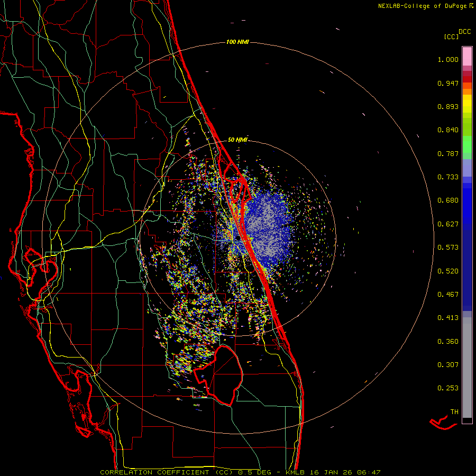Select the 0.840 scale value
This screenshot has width=476, height=476.
pyautogui.click(x=448, y=130)
